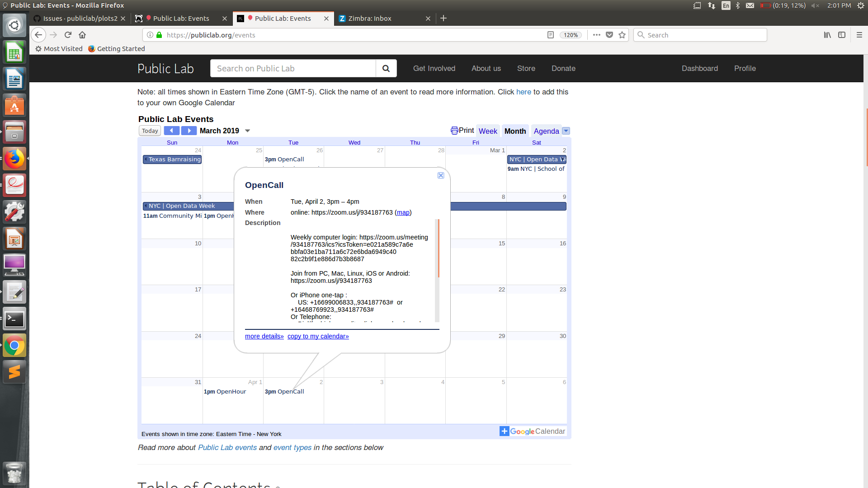This screenshot has width=868, height=488.
Task: Open 'copy to my calendar' link
Action: (x=318, y=336)
